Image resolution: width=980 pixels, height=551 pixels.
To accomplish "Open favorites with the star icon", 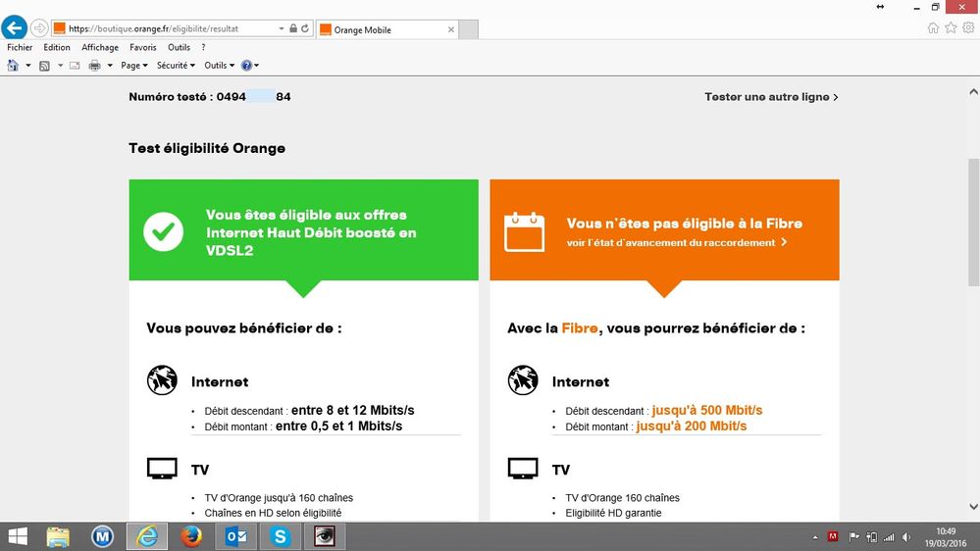I will [x=951, y=27].
